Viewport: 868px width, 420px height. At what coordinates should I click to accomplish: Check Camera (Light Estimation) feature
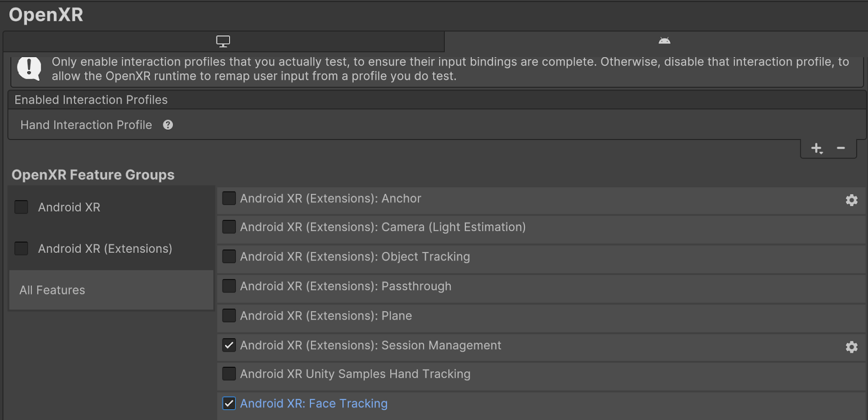tap(229, 227)
